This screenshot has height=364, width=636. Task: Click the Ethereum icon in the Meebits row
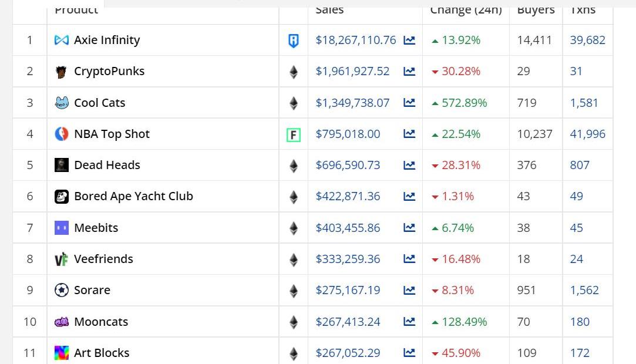[293, 228]
